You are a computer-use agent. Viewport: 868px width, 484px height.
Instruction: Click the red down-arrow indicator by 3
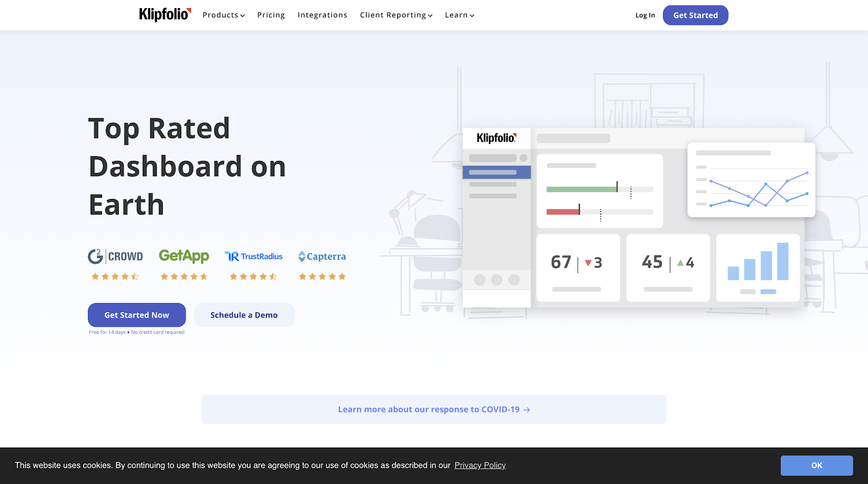tap(588, 263)
